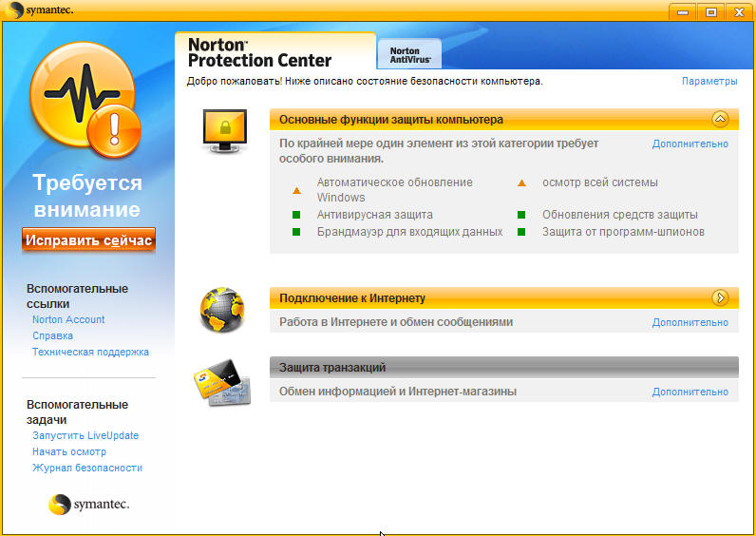Click the orange attention status orb icon
756x536 pixels.
pyautogui.click(x=85, y=100)
